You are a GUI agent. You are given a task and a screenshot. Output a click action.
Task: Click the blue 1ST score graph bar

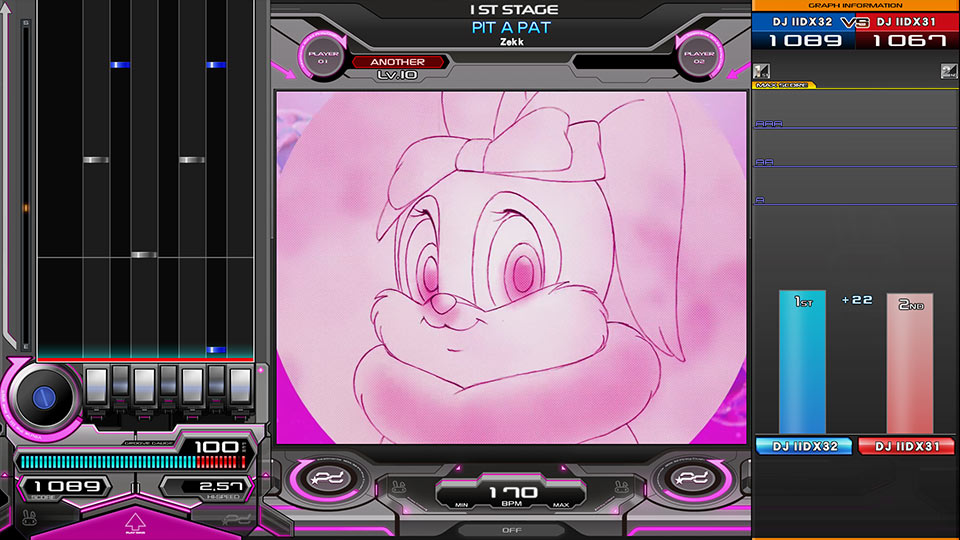coord(802,362)
